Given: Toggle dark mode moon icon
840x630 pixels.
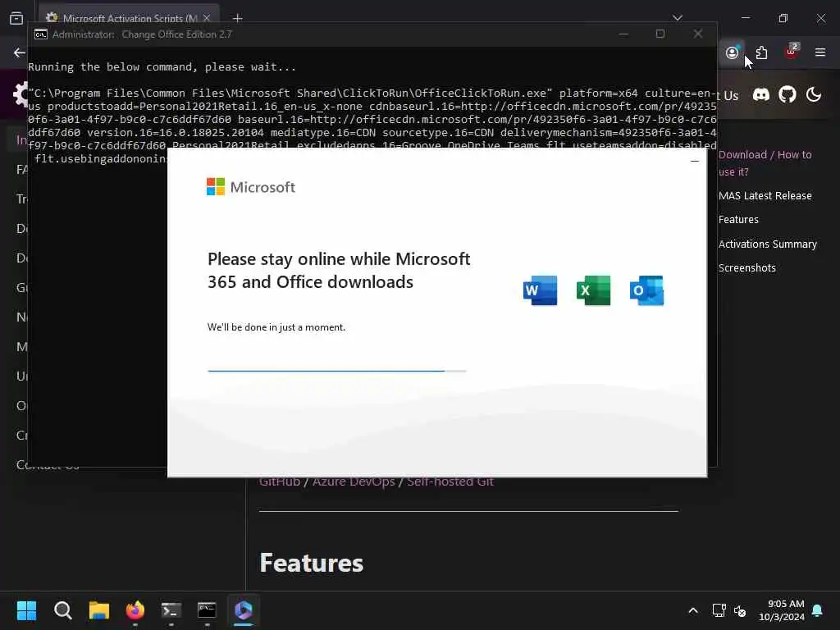Looking at the screenshot, I should pos(813,95).
